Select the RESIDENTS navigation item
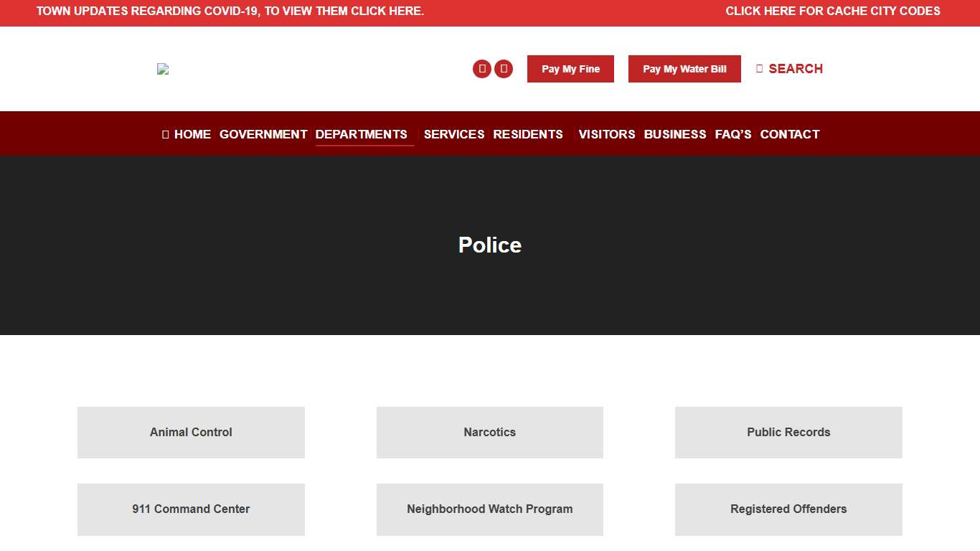Viewport: 980px width, 551px height. pos(528,134)
